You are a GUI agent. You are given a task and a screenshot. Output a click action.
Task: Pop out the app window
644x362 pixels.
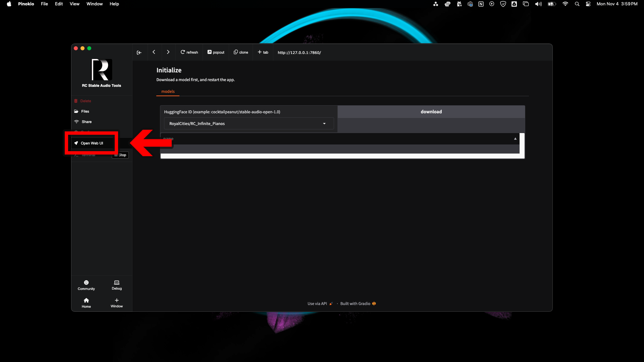pyautogui.click(x=216, y=52)
